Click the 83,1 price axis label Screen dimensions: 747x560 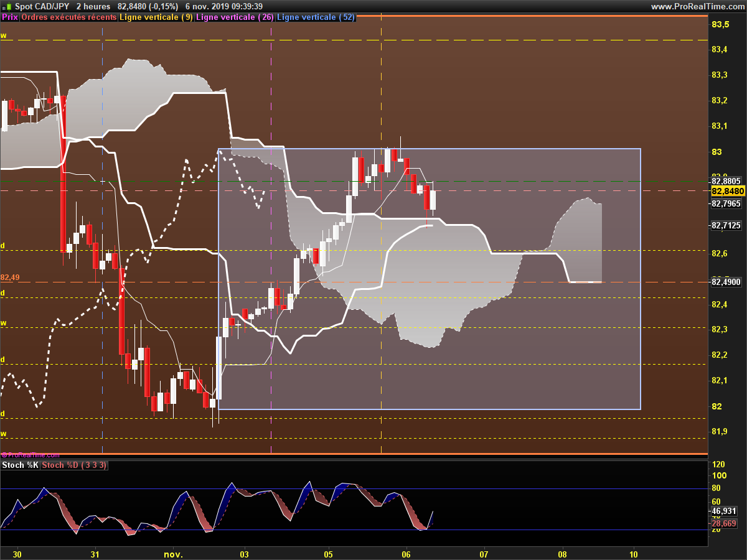tap(720, 126)
